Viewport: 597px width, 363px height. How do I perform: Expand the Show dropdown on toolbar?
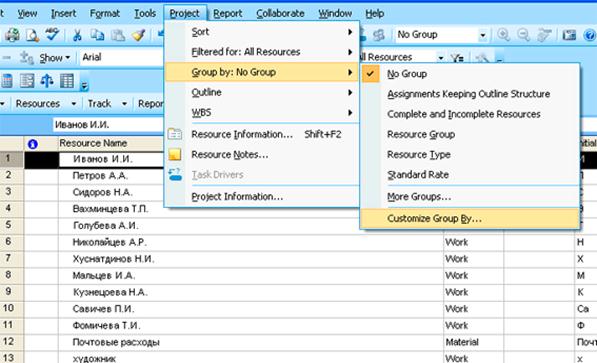(55, 58)
